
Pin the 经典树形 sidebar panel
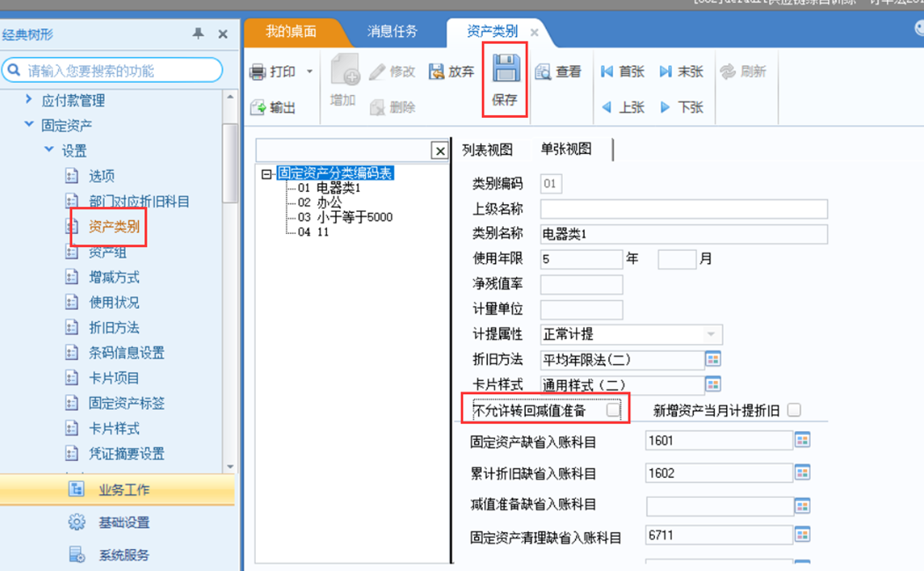click(x=198, y=33)
